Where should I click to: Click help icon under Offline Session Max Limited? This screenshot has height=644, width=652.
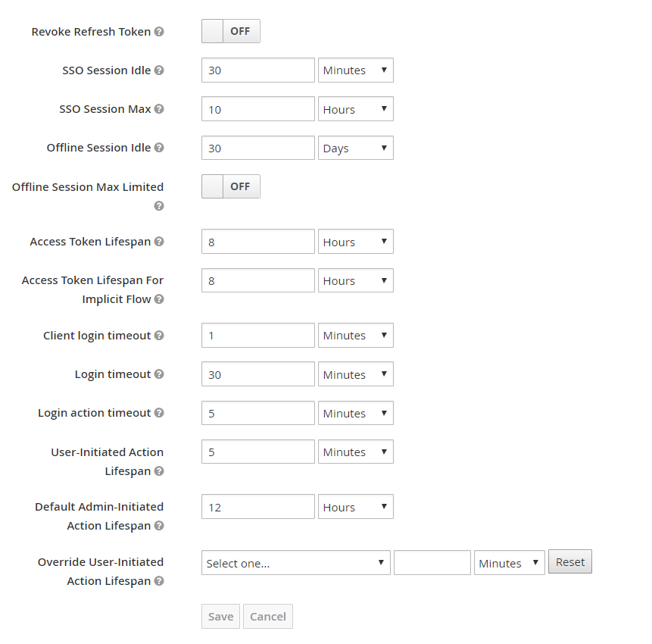pos(159,206)
